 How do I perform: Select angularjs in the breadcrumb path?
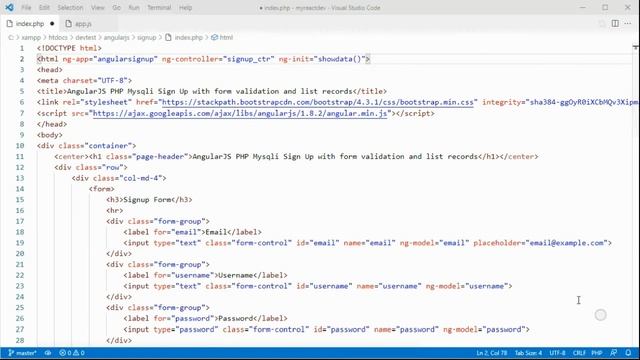116,37
